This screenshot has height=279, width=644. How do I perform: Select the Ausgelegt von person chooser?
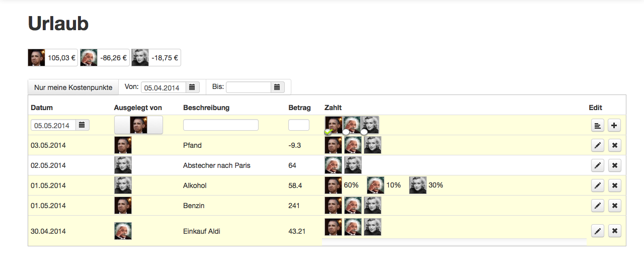click(138, 125)
